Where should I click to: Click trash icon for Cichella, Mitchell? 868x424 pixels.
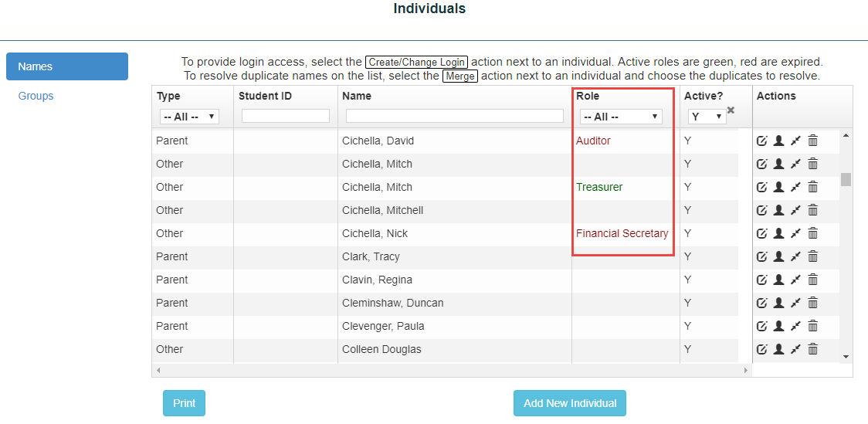[812, 210]
